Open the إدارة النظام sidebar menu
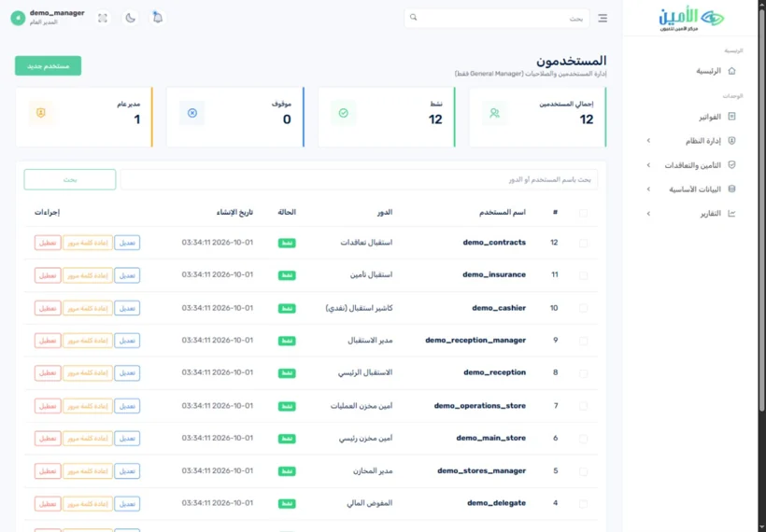This screenshot has width=766, height=532. [x=690, y=141]
